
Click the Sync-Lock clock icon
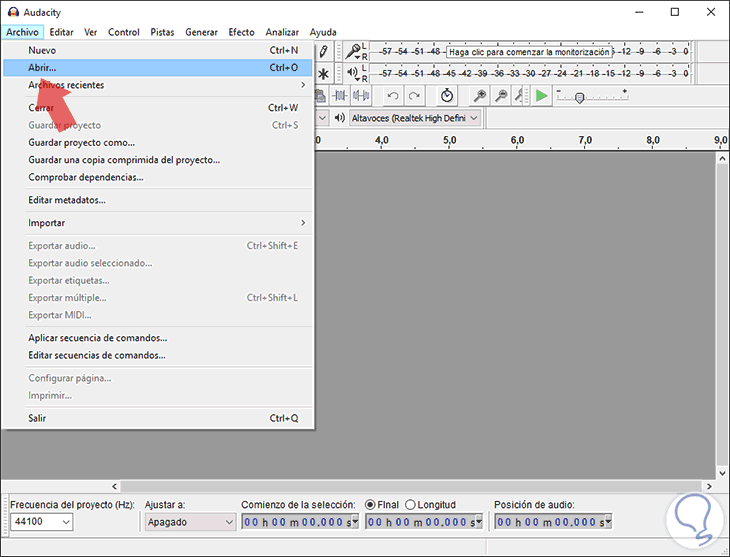[x=447, y=96]
